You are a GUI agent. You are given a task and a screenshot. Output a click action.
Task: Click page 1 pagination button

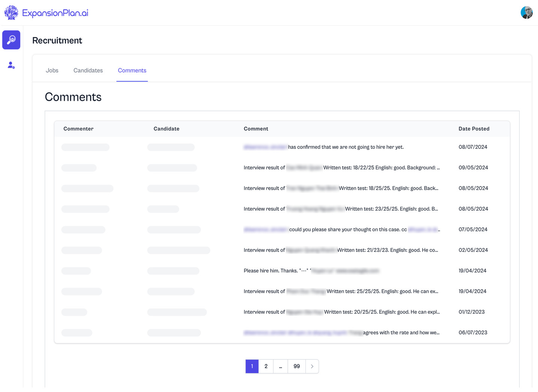[x=252, y=367]
